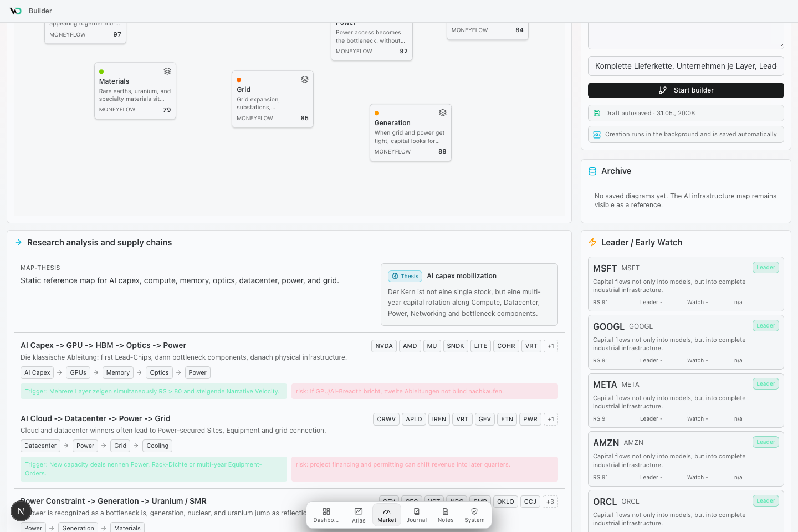Screen dimensions: 798x532
Task: Click the Komplette Lieferkette input field
Action: click(686, 66)
